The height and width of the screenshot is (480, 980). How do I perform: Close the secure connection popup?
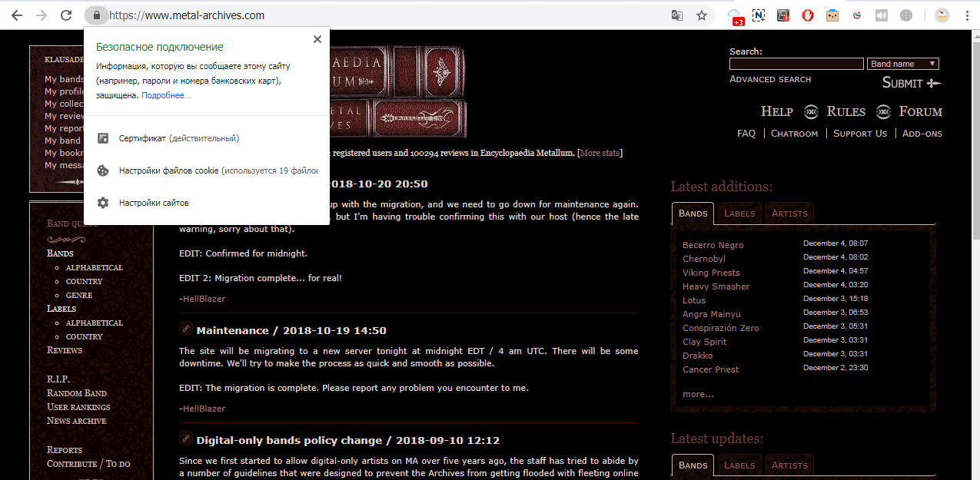317,40
